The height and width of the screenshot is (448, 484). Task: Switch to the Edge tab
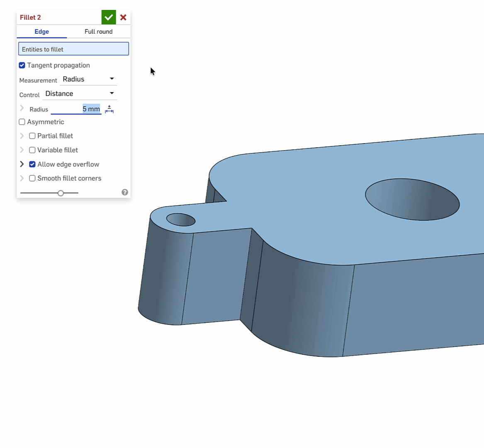tap(41, 32)
